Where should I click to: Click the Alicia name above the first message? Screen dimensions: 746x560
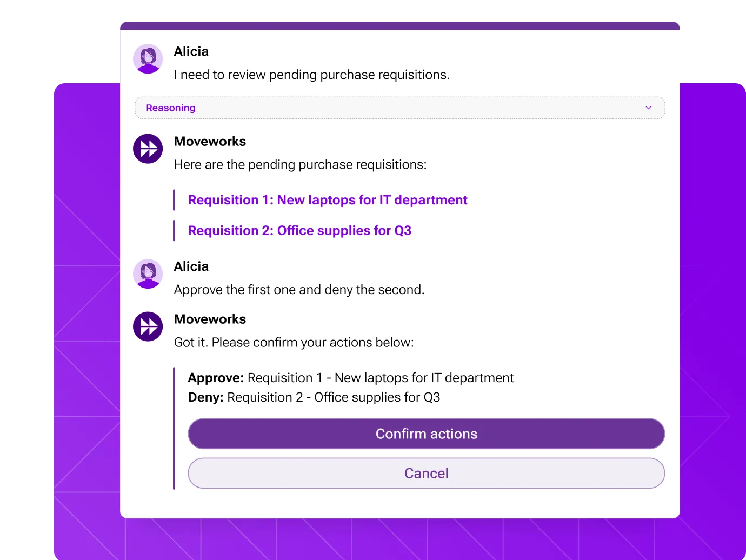tap(191, 51)
